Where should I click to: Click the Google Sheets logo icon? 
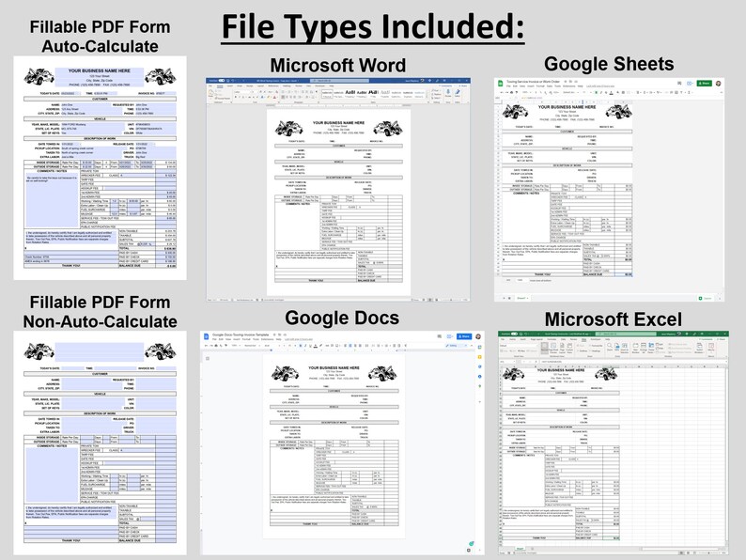click(x=501, y=84)
